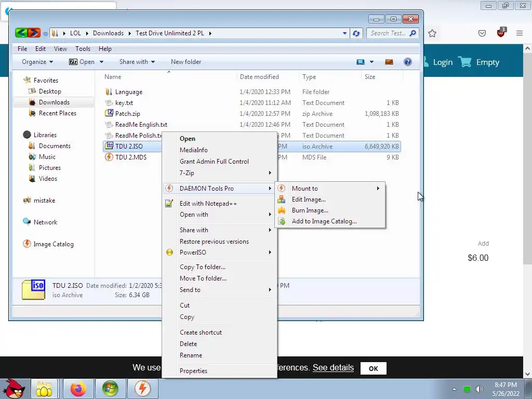532x399 pixels.
Task: Click the Pocket icon in Firefox toolbar
Action: 482,33
